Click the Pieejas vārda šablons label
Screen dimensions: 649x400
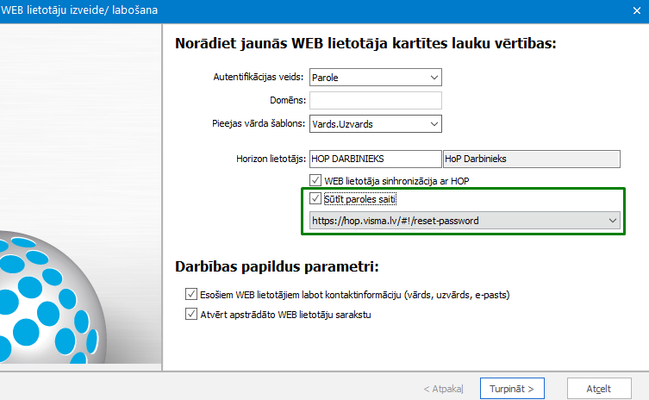pyautogui.click(x=259, y=124)
